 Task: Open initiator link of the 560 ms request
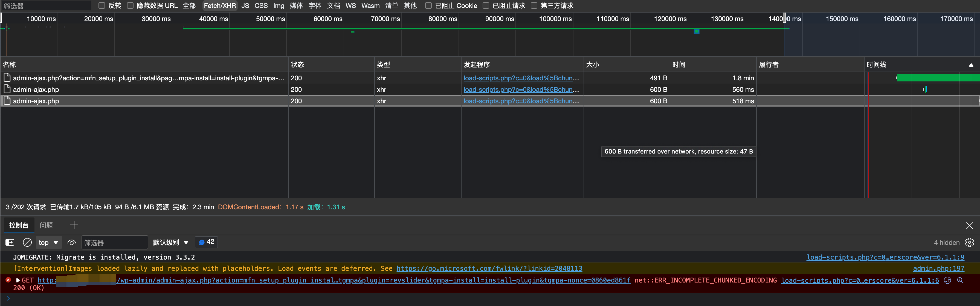click(x=521, y=89)
